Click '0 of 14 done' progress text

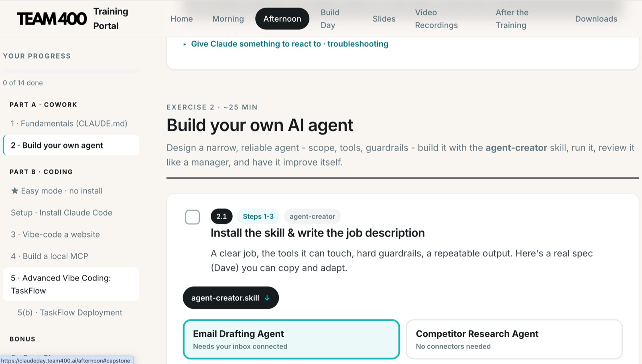coord(23,83)
